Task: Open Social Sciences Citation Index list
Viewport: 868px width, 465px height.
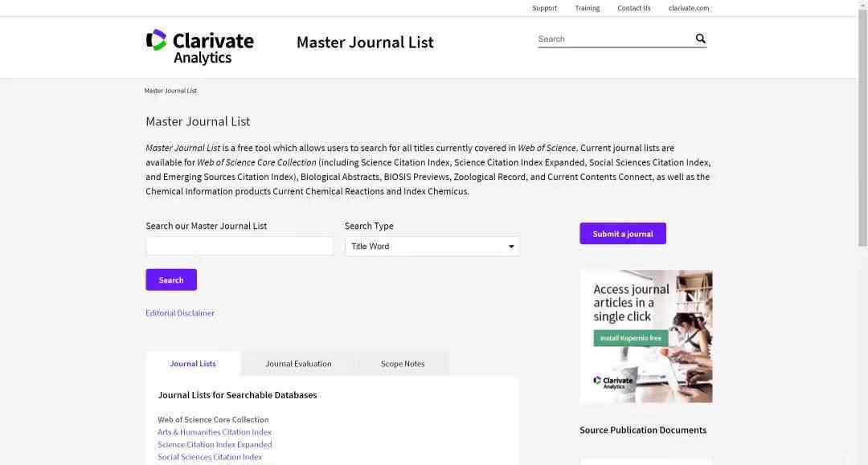Action: (210, 457)
